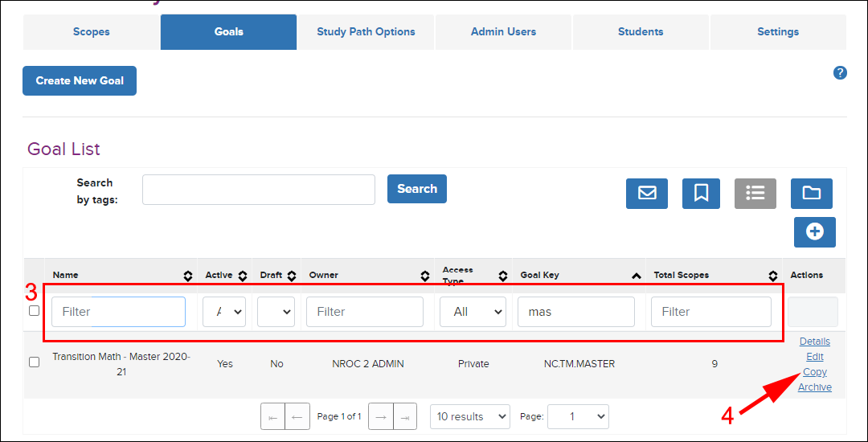Sort by Name column arrows
The image size is (868, 442).
[188, 276]
